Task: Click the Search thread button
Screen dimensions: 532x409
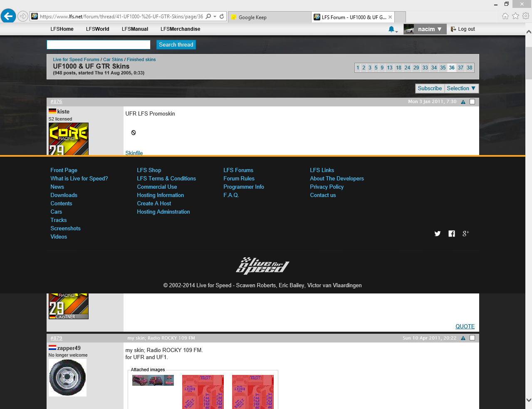Action: coord(176,44)
